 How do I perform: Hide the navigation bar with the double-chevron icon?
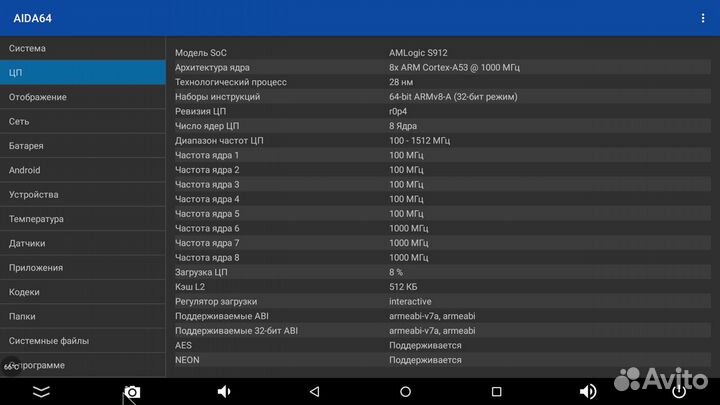pos(41,392)
